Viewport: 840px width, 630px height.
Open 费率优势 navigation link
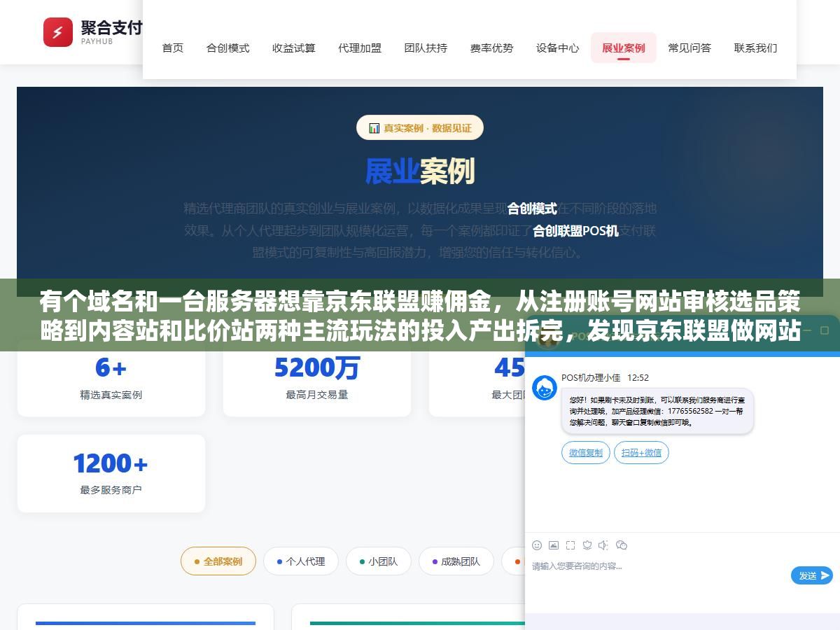[491, 48]
